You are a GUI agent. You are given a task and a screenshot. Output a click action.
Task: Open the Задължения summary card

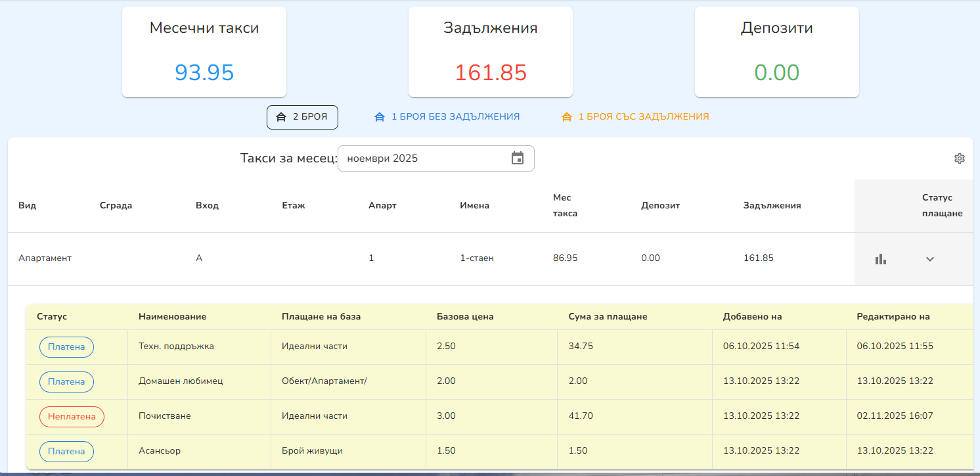click(x=491, y=52)
